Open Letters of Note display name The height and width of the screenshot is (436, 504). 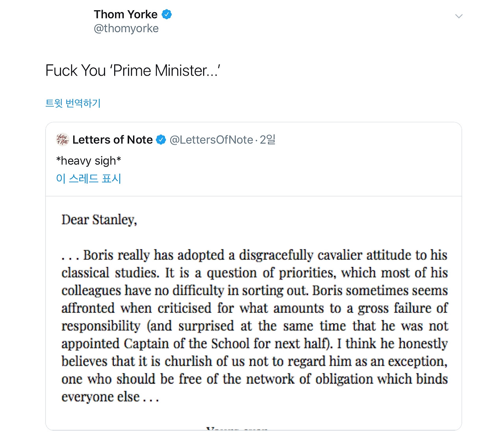tap(113, 140)
